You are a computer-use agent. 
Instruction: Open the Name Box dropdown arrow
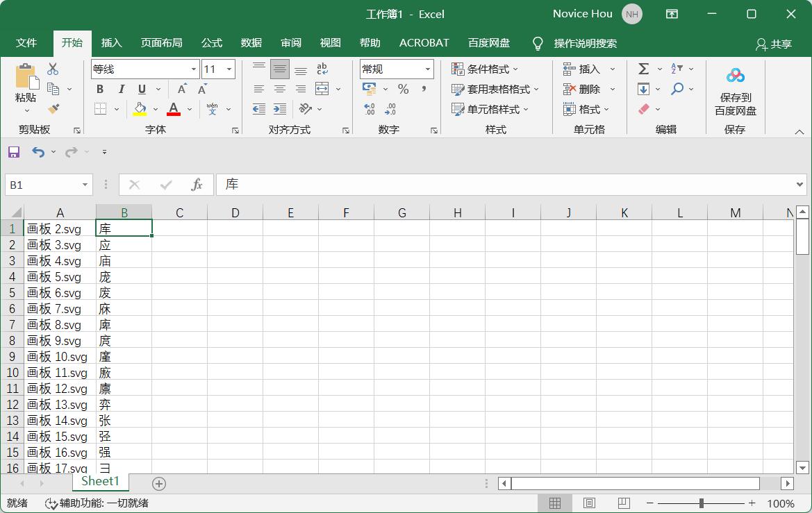[x=85, y=185]
